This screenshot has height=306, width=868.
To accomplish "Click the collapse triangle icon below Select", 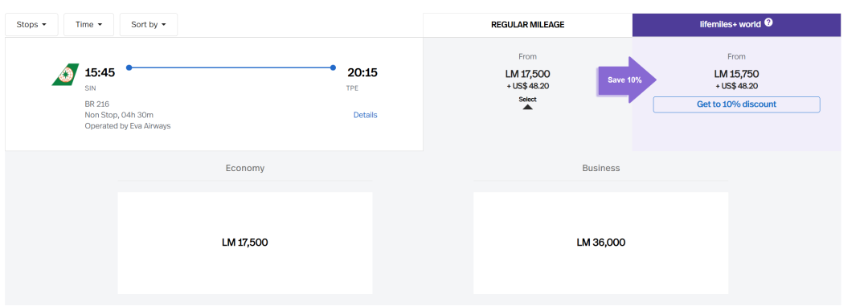I will pos(527,107).
